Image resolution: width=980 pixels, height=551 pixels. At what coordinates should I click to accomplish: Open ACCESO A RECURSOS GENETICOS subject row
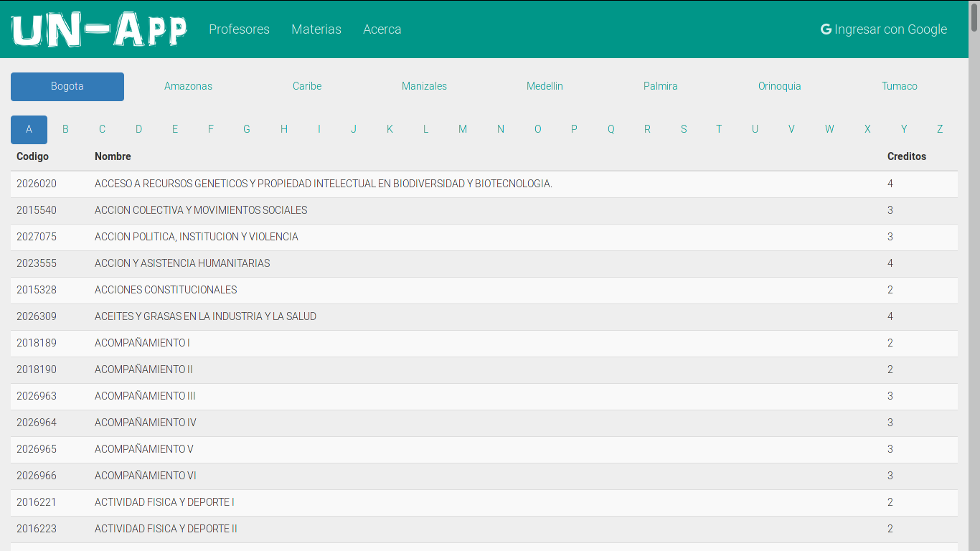tap(484, 184)
